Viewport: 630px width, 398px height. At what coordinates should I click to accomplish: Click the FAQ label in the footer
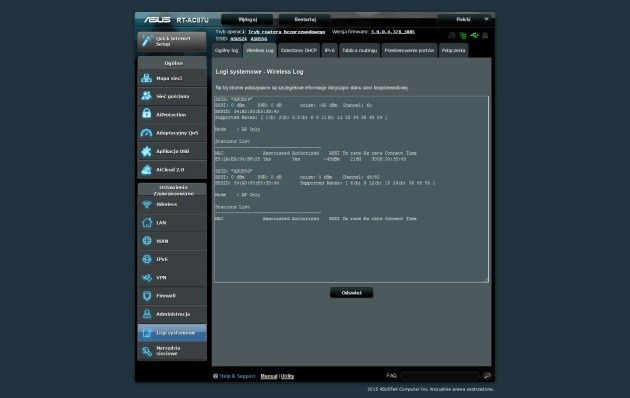391,376
